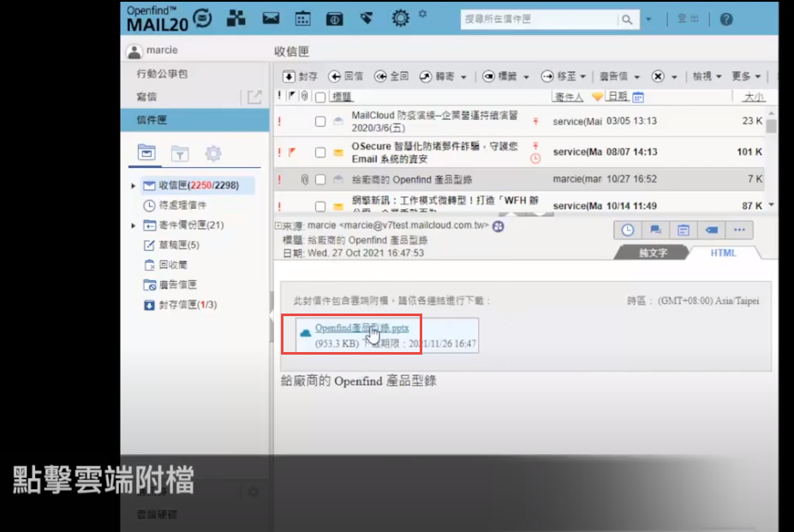Click the clock icon in preview toolbar
Image resolution: width=794 pixels, height=532 pixels.
click(628, 230)
